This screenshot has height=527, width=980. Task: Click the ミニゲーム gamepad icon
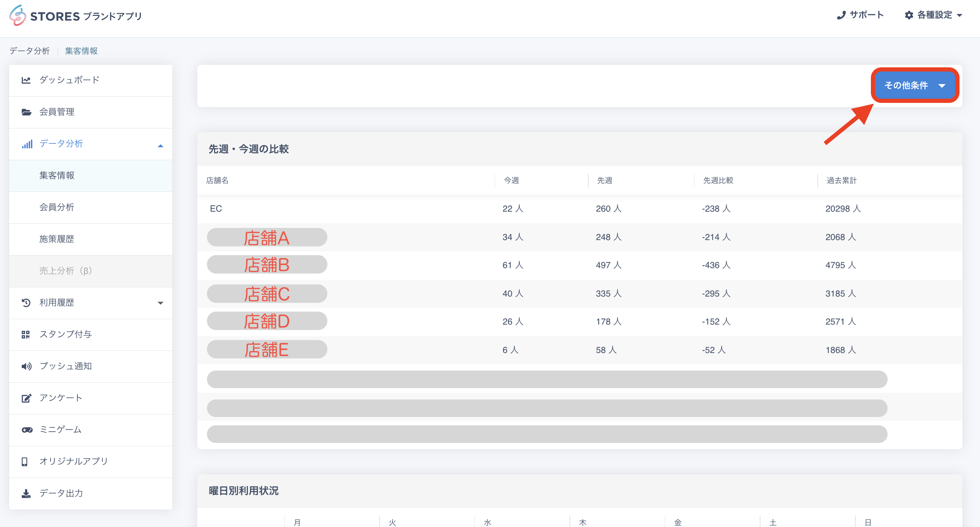click(27, 430)
